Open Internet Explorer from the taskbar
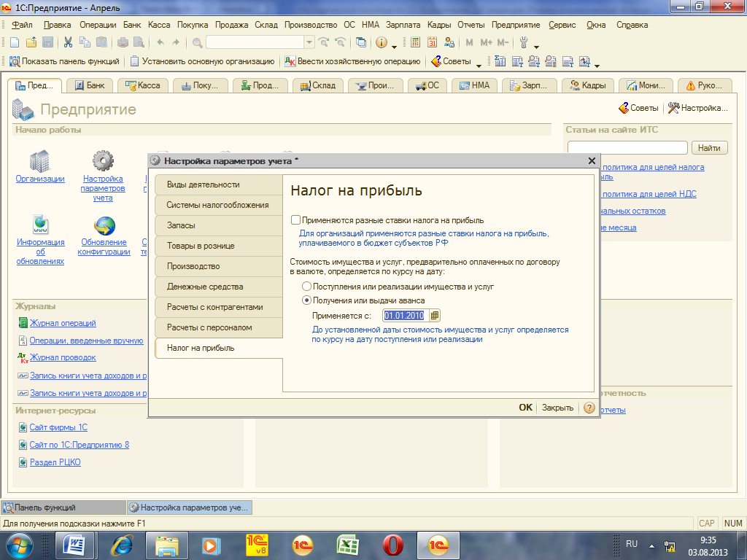This screenshot has height=560, width=747. (x=122, y=545)
